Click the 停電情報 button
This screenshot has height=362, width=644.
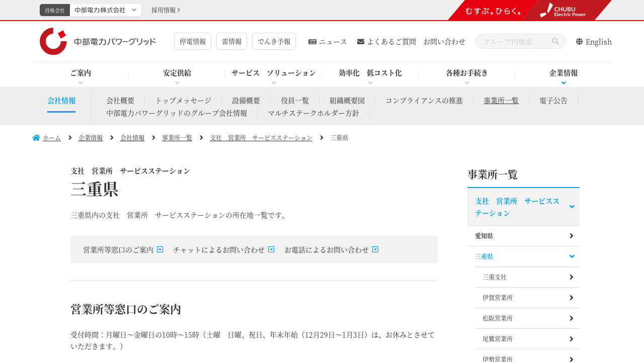click(x=193, y=41)
